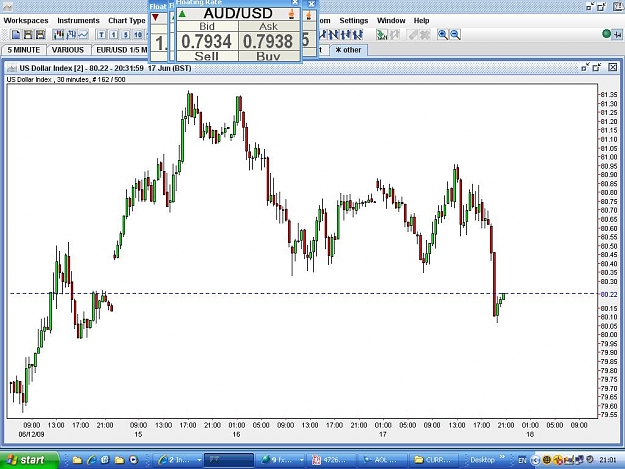Open the CURR... folder taskbar button
Image resolution: width=625 pixels, height=469 pixels.
tap(434, 460)
